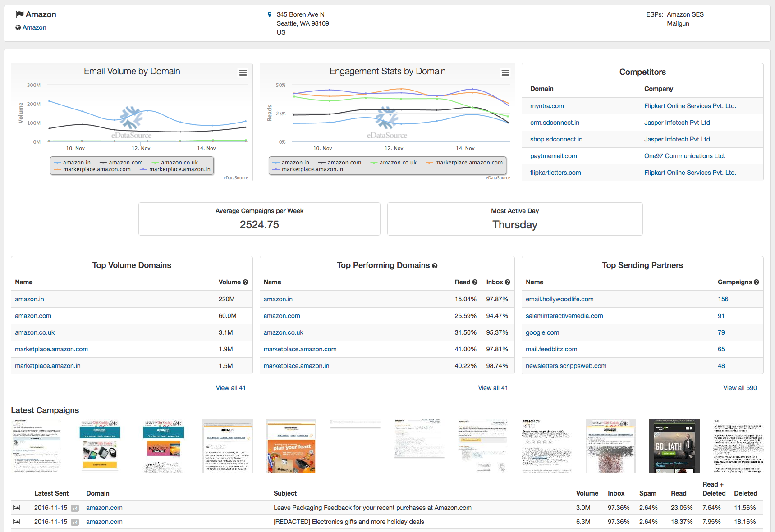Open the Engagement Stats chart hamburger menu
The width and height of the screenshot is (775, 532).
click(x=505, y=73)
